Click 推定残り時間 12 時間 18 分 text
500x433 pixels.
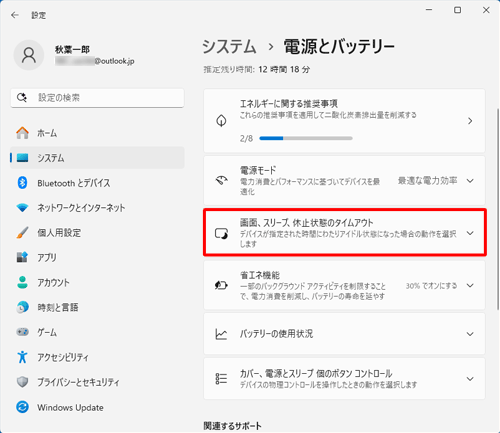tap(257, 69)
